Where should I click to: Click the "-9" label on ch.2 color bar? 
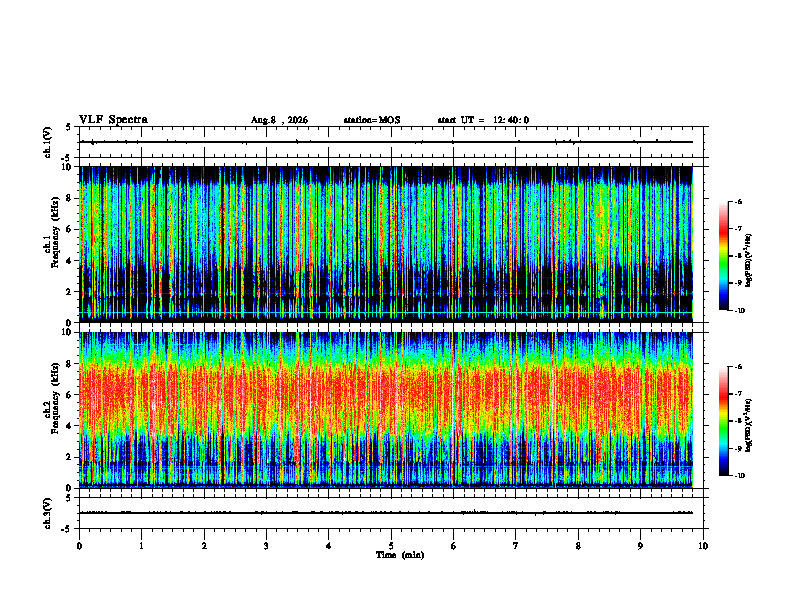tap(738, 448)
